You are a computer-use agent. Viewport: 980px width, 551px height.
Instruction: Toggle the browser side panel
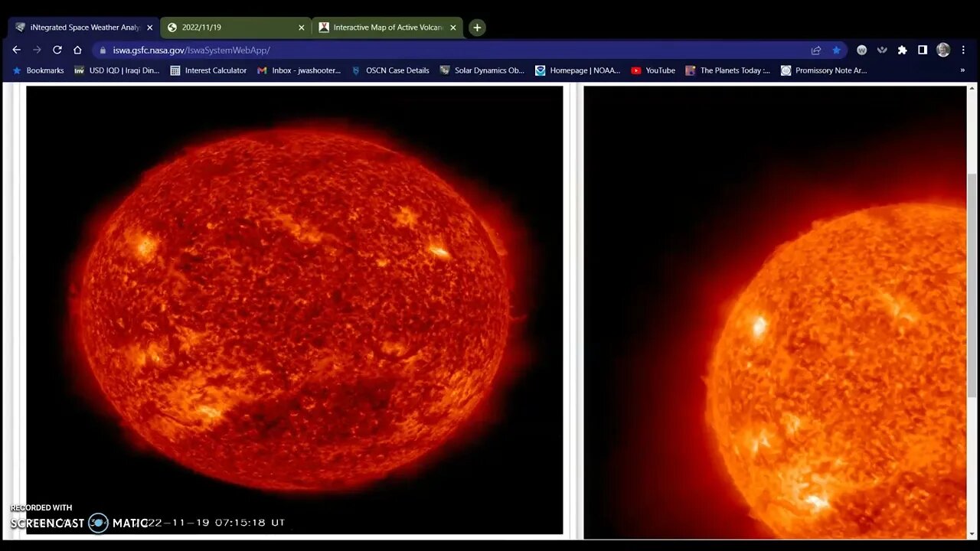tap(923, 50)
